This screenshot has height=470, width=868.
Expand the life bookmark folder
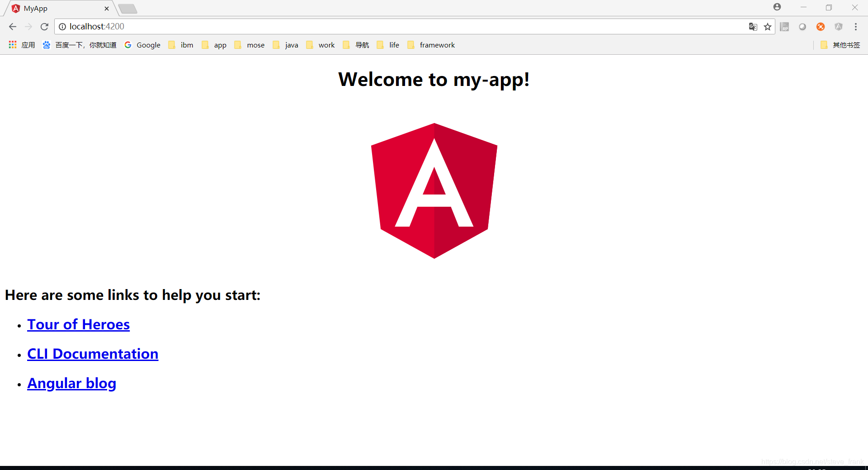pos(388,45)
